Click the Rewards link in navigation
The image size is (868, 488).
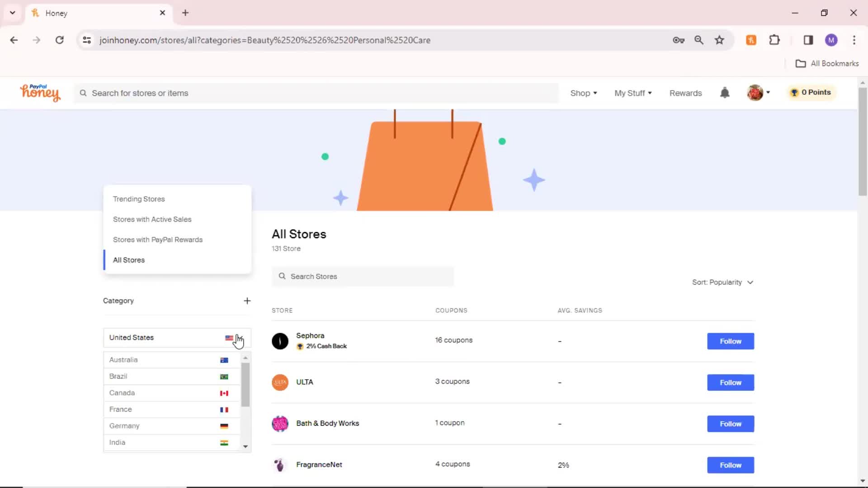coord(685,93)
